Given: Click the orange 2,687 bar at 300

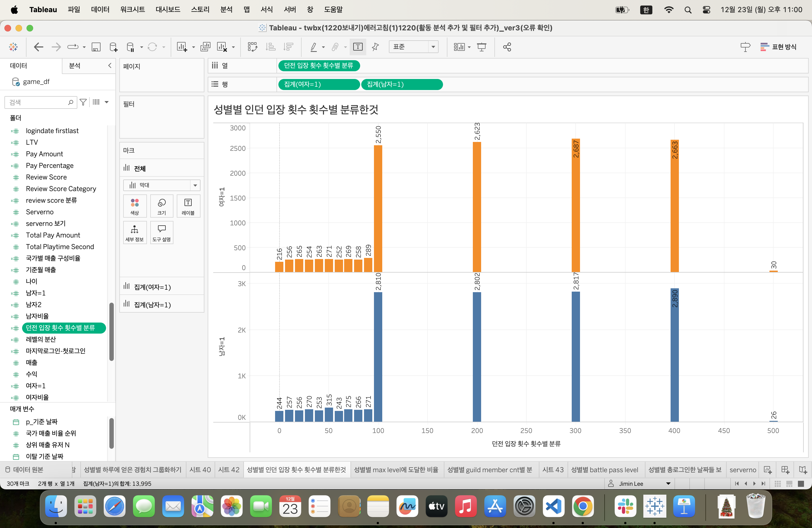Looking at the screenshot, I should (x=576, y=205).
